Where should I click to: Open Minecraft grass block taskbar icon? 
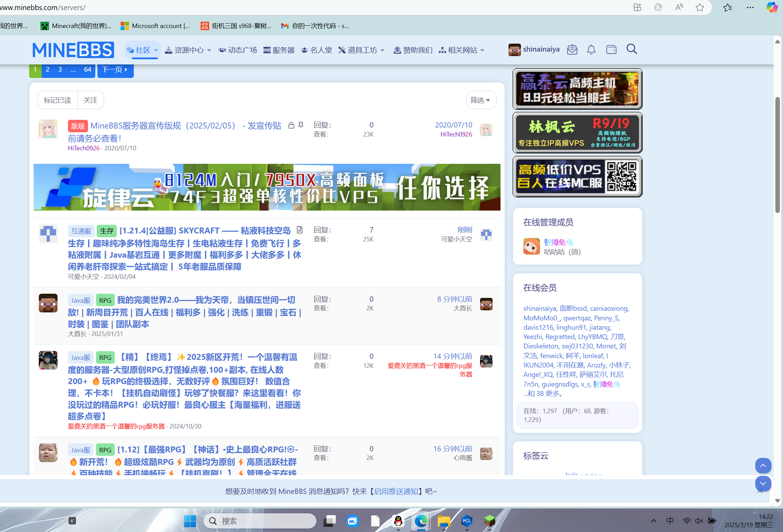click(x=489, y=521)
